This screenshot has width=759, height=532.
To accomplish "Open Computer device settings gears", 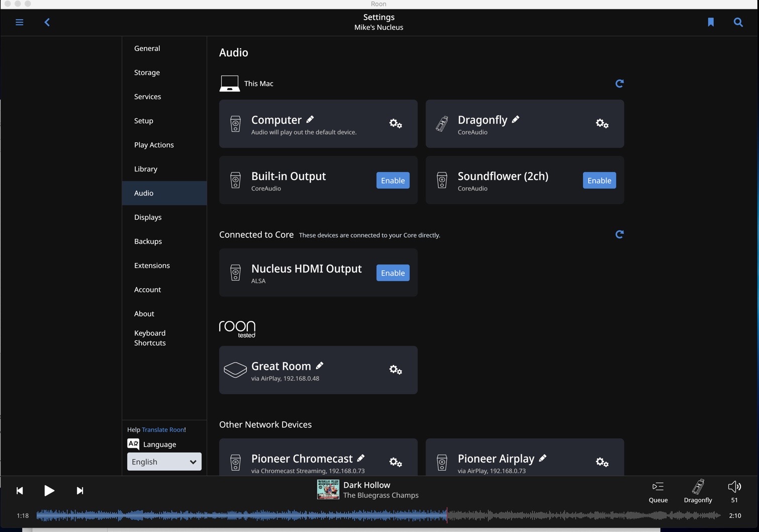I will [396, 123].
